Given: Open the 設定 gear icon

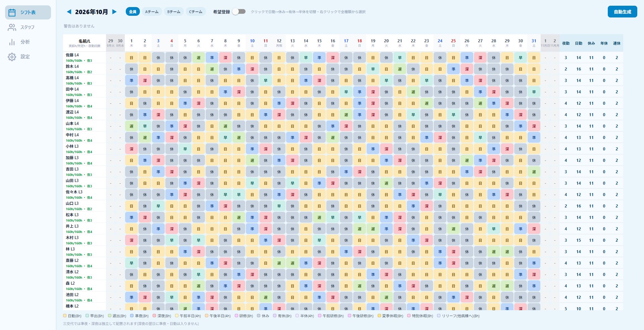Looking at the screenshot, I should pyautogui.click(x=12, y=57).
